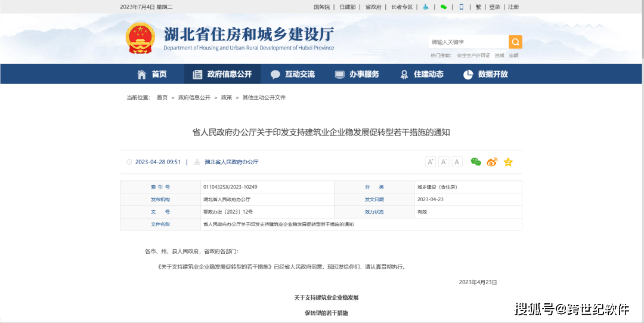This screenshot has height=323, width=644.
Task: Click the header date 2023年7月4日 星期二
Action: 146,7
